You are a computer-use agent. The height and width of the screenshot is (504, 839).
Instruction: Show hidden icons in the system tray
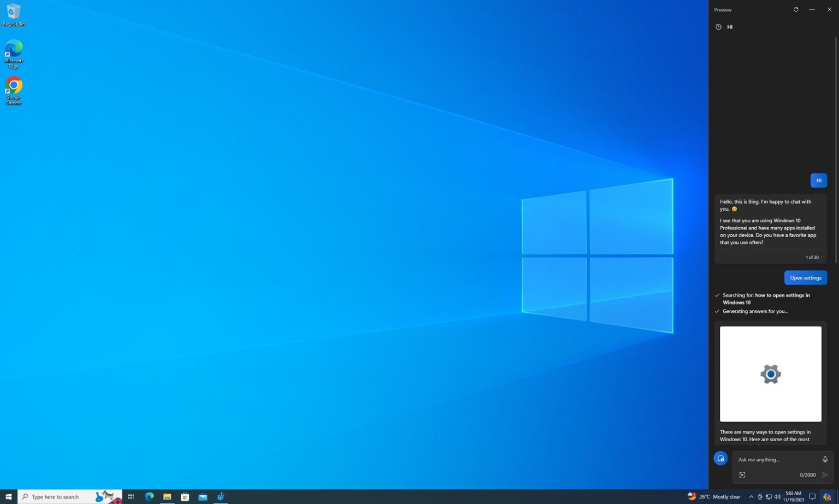click(x=751, y=496)
